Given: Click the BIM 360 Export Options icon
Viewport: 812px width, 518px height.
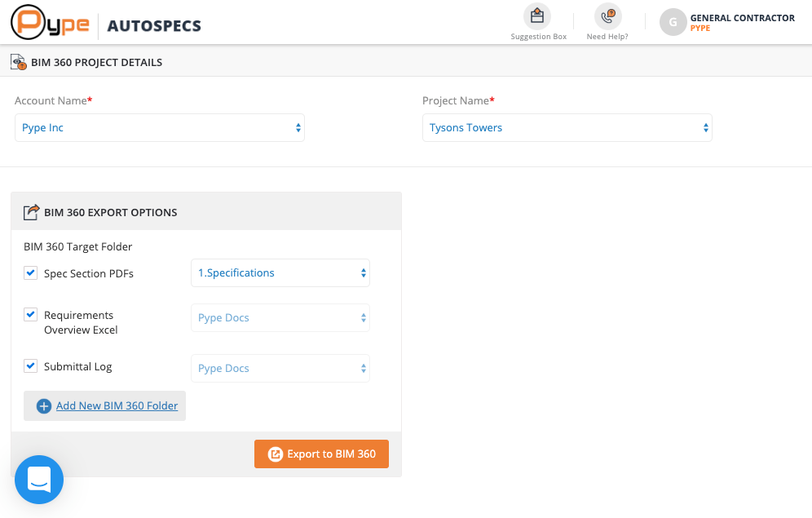Looking at the screenshot, I should [31, 212].
